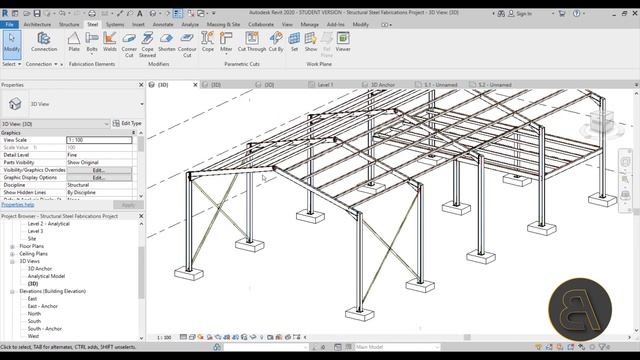Image resolution: width=640 pixels, height=360 pixels.
Task: Click the View Scale 1 : 100 field
Action: (99, 140)
